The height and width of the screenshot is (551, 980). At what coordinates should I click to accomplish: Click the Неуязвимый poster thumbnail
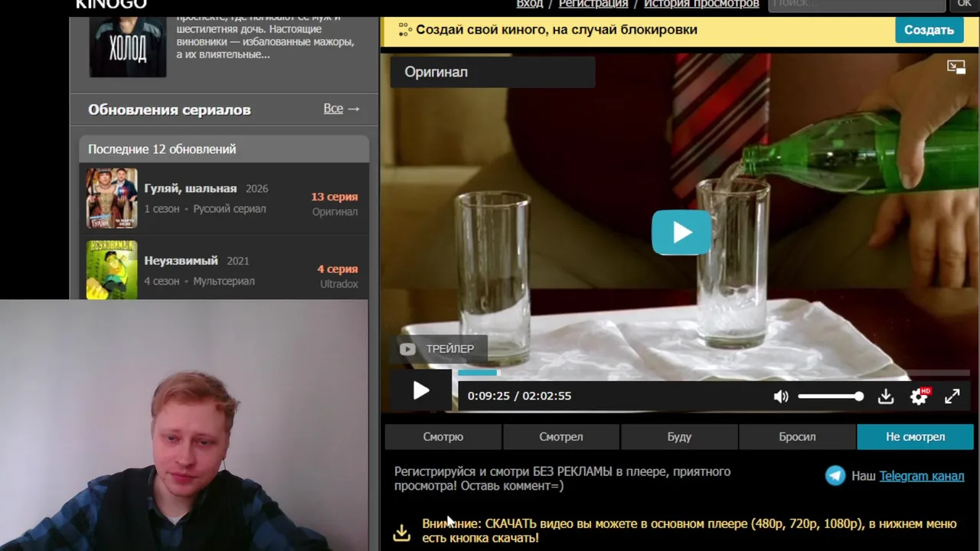coord(112,269)
